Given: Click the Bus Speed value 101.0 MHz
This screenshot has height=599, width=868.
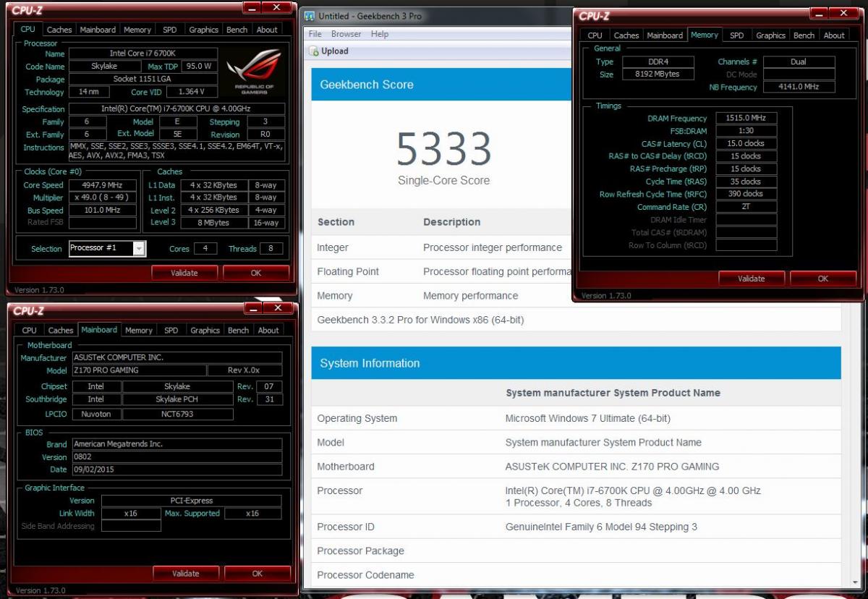Looking at the screenshot, I should tap(102, 211).
